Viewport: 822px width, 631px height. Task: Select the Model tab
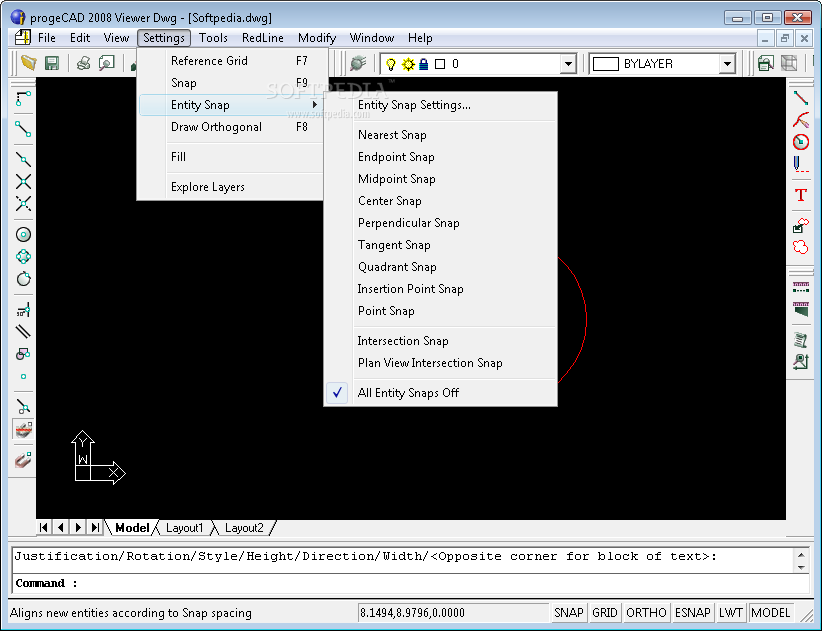(x=132, y=528)
